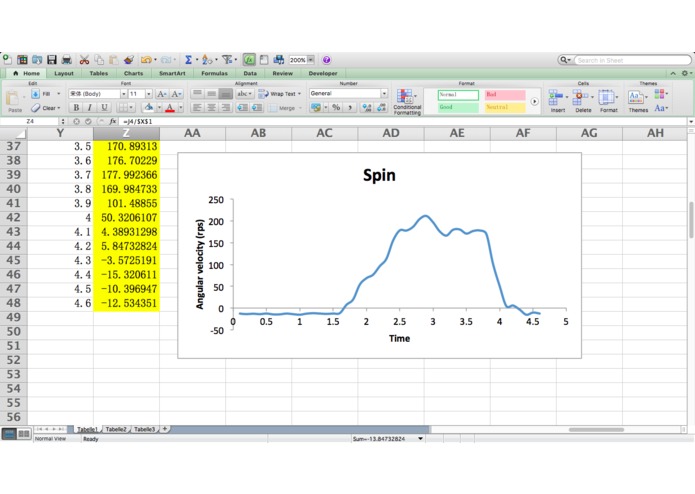
Task: Click the formula bar fx button
Action: pyautogui.click(x=113, y=121)
